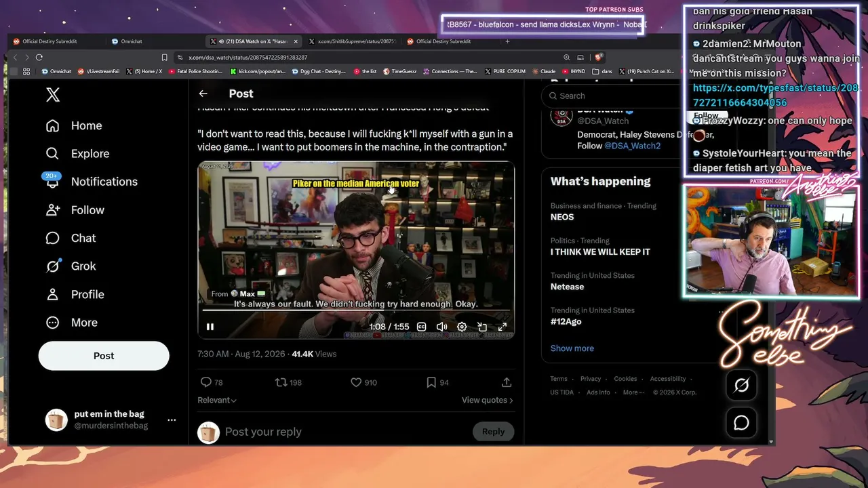Click the browser address bar URL
Viewport: 868px width, 488px height.
248,58
